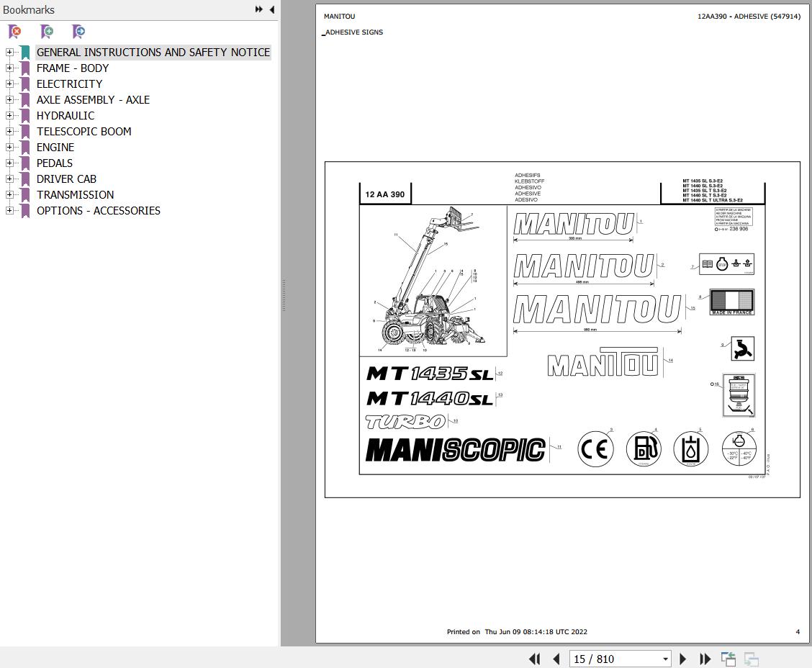Collapse the Bookmarks panel arrow
The width and height of the screenshot is (812, 668).
[x=272, y=9]
